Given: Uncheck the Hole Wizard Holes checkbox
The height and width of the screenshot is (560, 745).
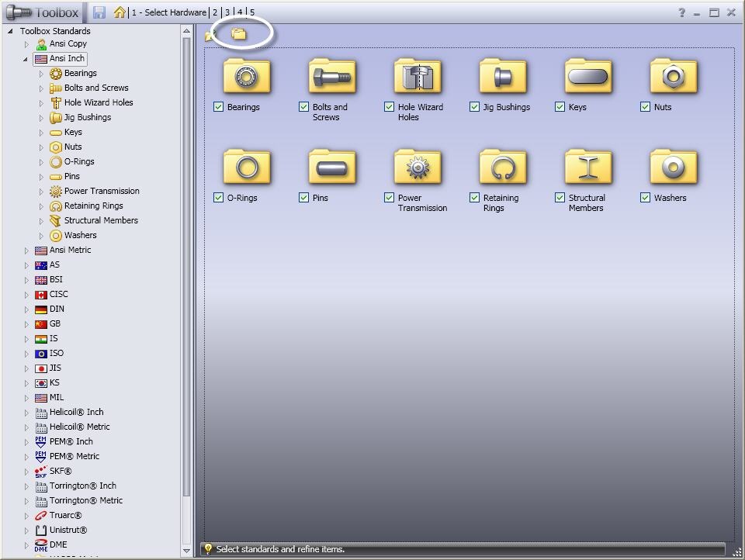Looking at the screenshot, I should point(389,107).
